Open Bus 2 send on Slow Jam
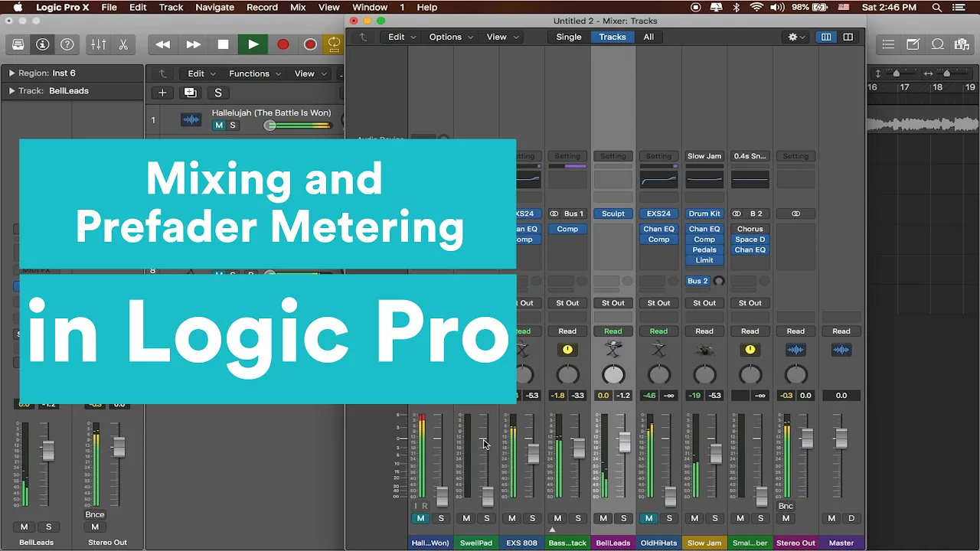980x551 pixels. point(697,281)
